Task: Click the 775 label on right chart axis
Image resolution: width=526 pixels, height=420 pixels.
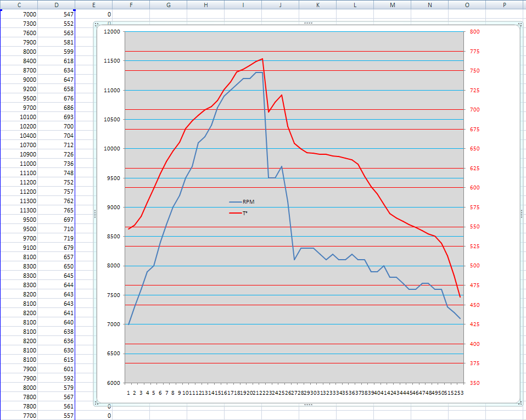Action: [x=475, y=51]
